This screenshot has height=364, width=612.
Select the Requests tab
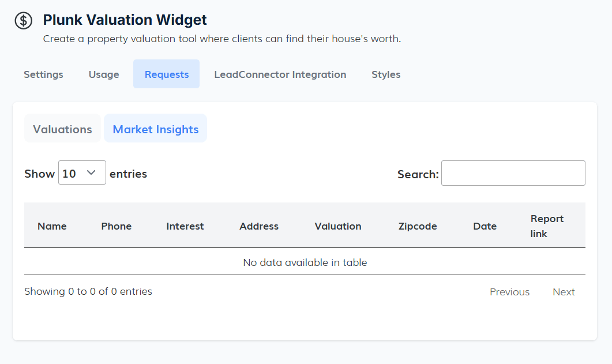(x=167, y=74)
